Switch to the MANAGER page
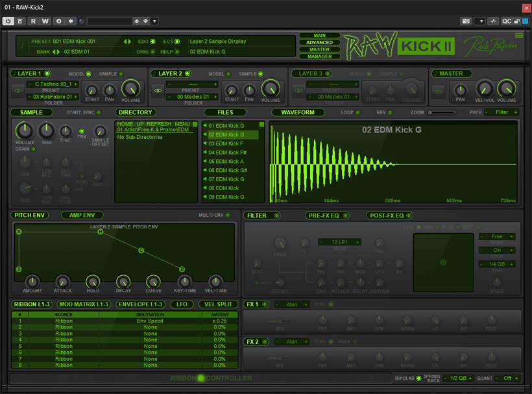 [319, 56]
